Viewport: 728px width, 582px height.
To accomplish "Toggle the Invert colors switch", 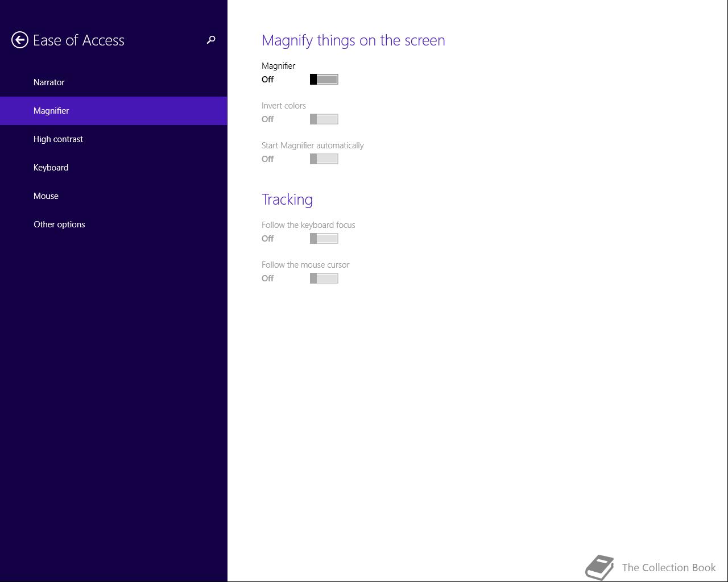I will [324, 119].
